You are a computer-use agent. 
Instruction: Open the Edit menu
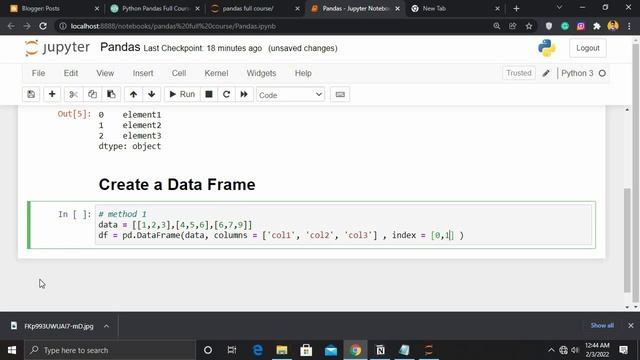point(71,73)
